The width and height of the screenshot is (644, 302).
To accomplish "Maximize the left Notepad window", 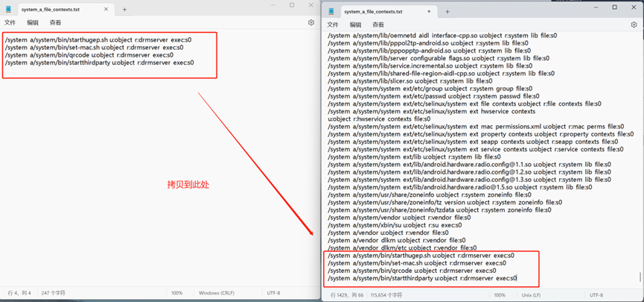I will (x=291, y=5).
